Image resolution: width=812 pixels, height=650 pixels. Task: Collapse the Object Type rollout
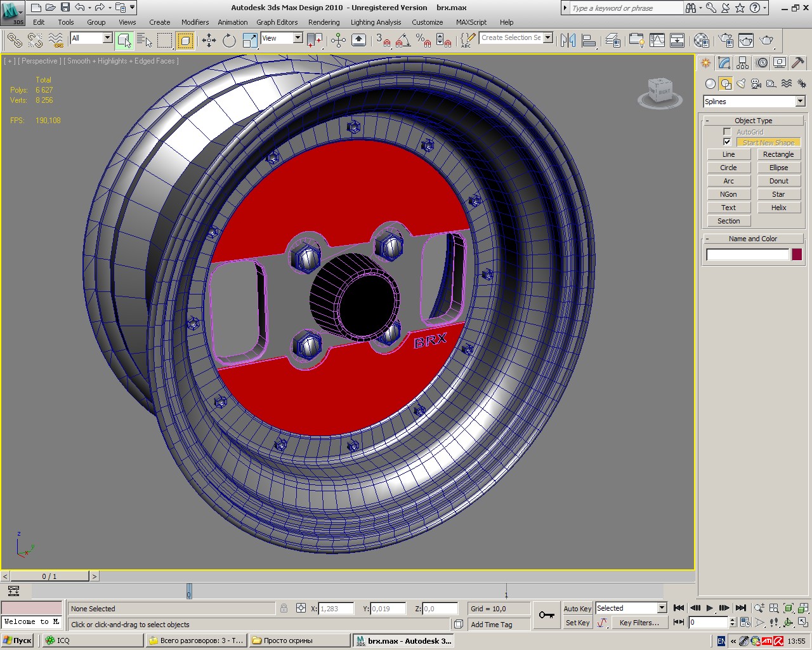[x=753, y=121]
